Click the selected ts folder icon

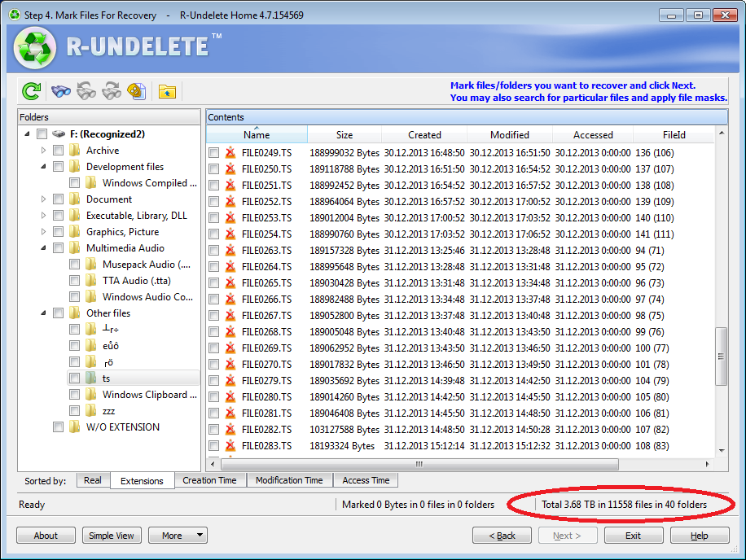coord(91,378)
